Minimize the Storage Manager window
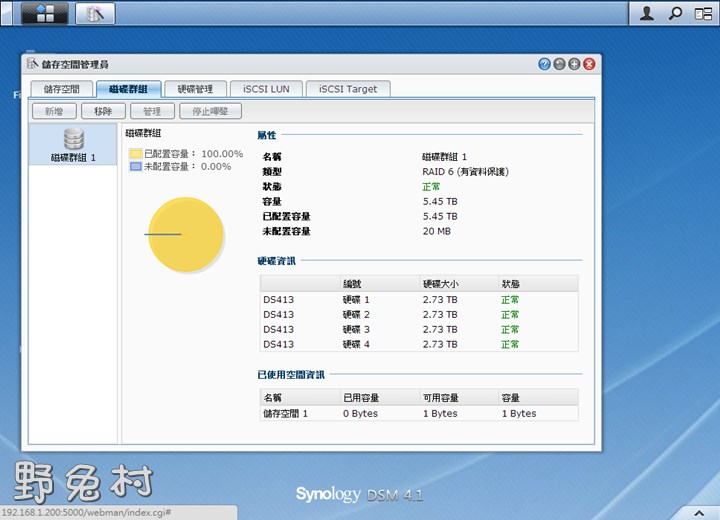 [559, 64]
